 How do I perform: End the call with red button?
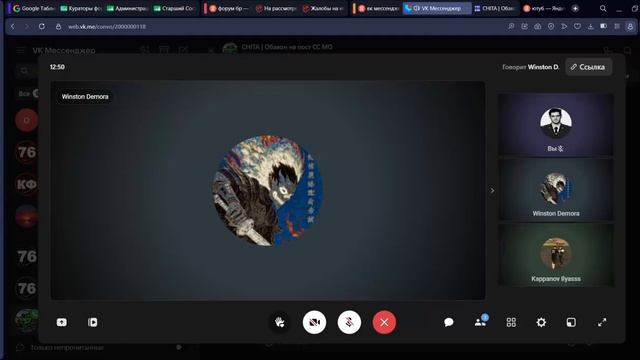384,322
